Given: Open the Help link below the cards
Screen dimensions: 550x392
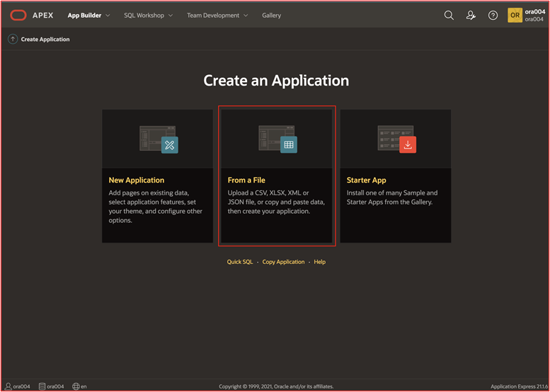Looking at the screenshot, I should pyautogui.click(x=319, y=262).
